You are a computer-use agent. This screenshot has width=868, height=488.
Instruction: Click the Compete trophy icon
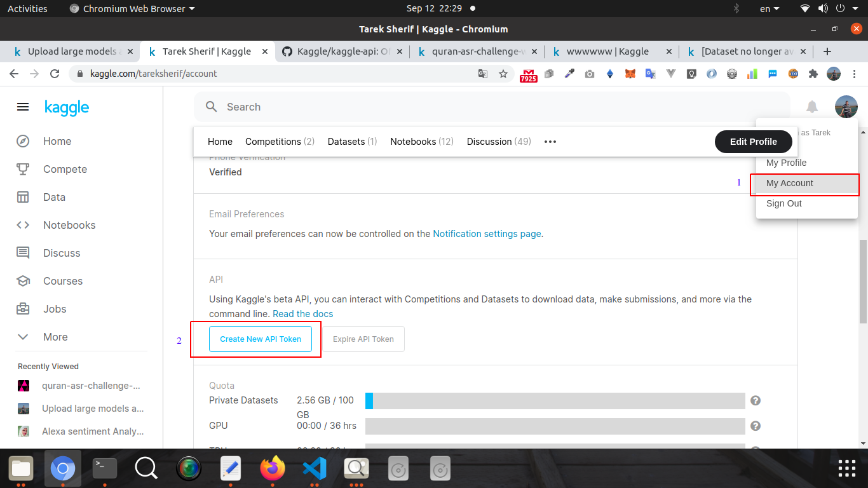click(23, 169)
